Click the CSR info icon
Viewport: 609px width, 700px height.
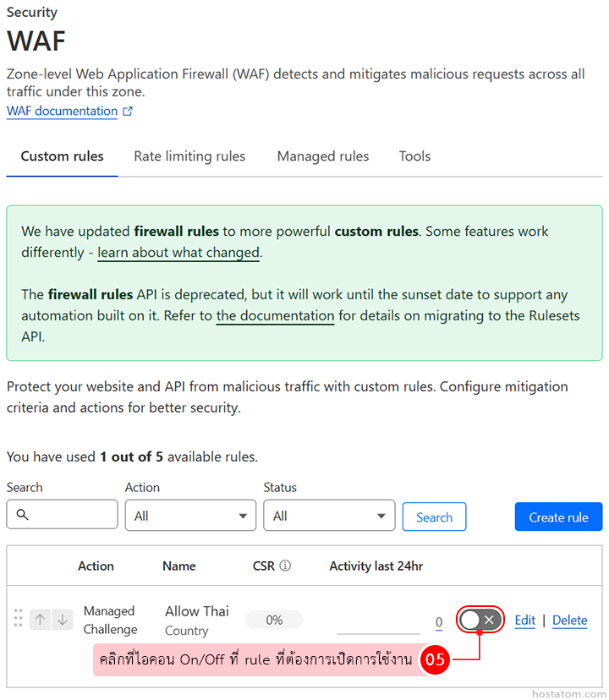[x=285, y=566]
